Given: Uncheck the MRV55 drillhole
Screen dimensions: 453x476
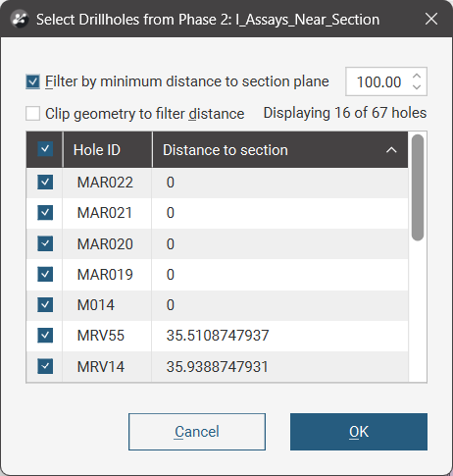Looking at the screenshot, I should [45, 336].
